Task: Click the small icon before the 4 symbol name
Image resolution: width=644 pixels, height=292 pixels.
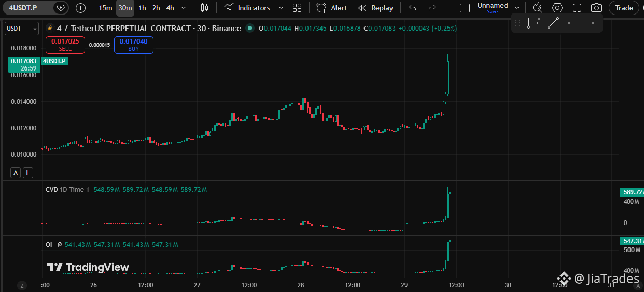Action: [50, 29]
